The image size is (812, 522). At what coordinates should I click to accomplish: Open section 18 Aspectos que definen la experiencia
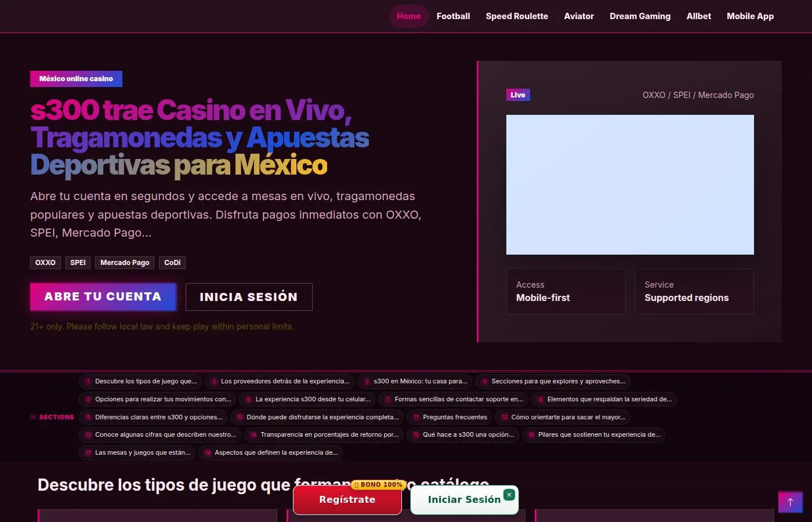[270, 453]
